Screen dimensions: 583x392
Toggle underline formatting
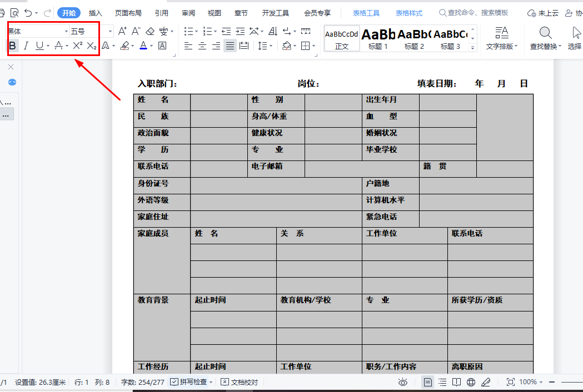(x=39, y=46)
